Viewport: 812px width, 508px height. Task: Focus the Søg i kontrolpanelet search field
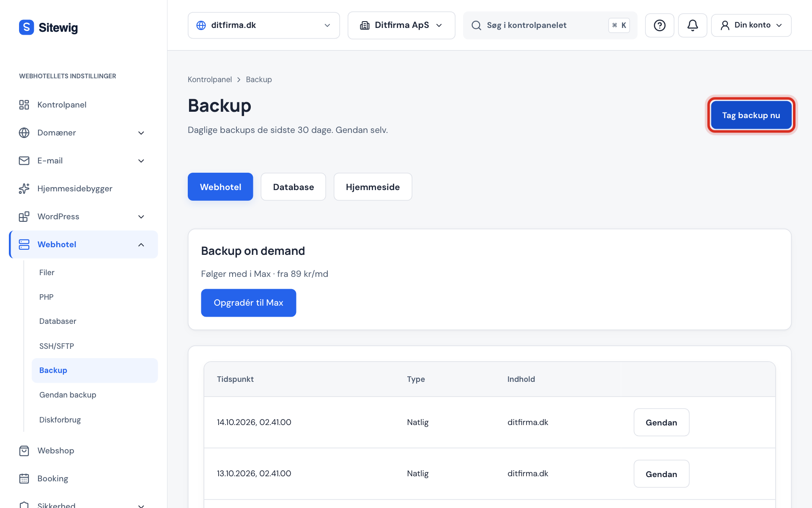[x=550, y=25]
